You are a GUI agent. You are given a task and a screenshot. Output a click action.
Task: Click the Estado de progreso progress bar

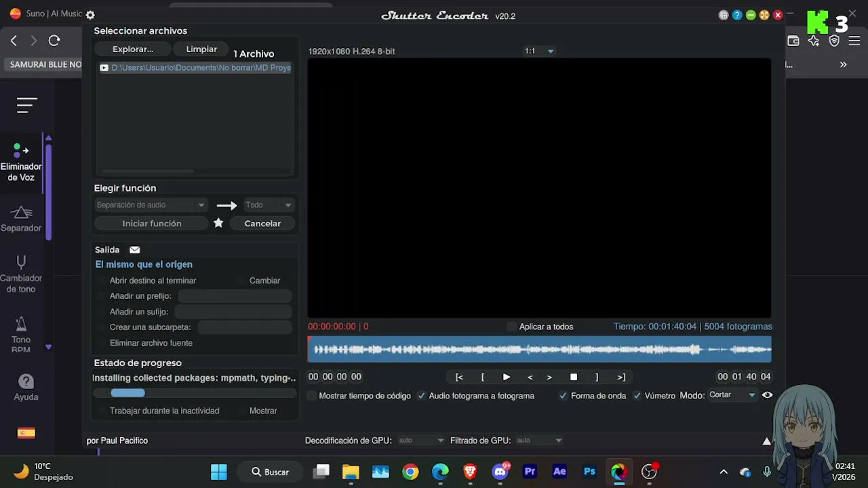coord(195,393)
